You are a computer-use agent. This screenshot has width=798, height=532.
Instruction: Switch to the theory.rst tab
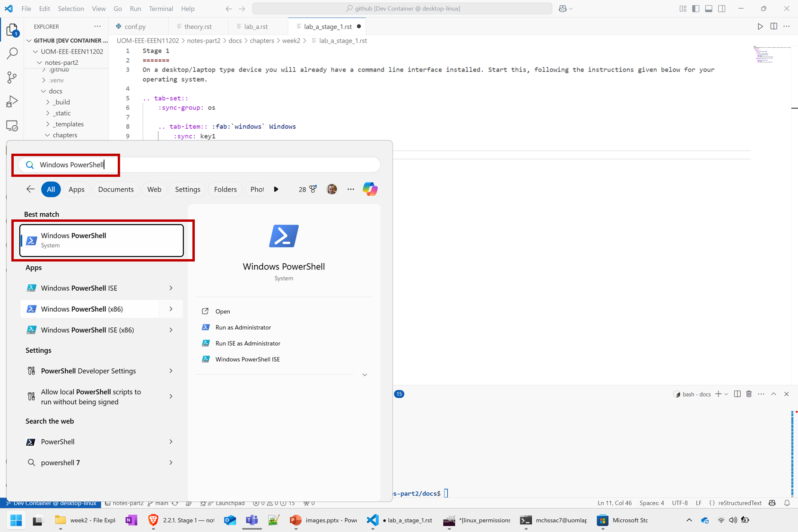tap(198, 26)
